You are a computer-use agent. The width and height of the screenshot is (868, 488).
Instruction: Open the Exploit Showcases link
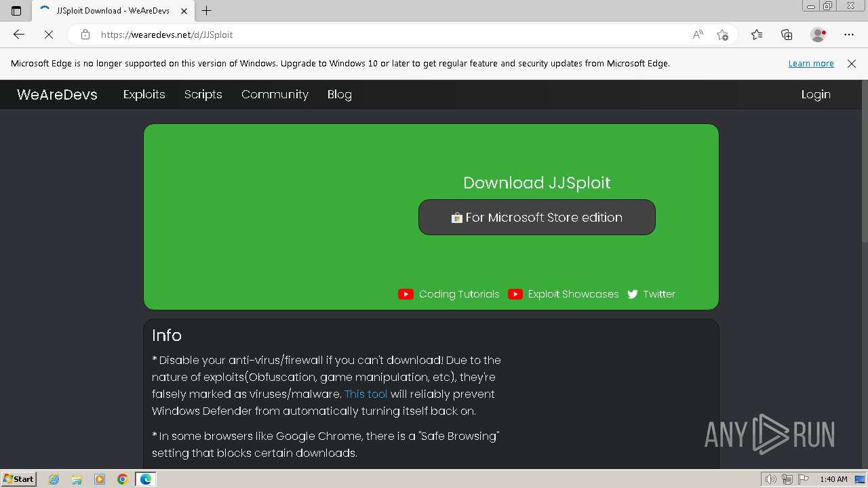pyautogui.click(x=573, y=294)
